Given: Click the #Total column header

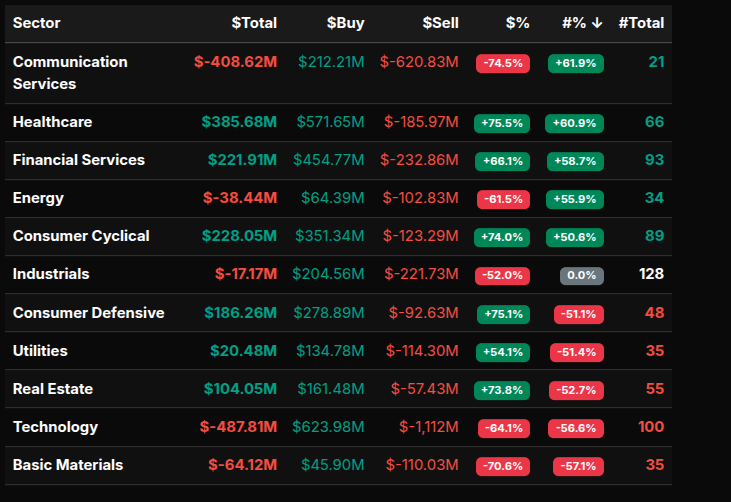Looking at the screenshot, I should pyautogui.click(x=641, y=23).
